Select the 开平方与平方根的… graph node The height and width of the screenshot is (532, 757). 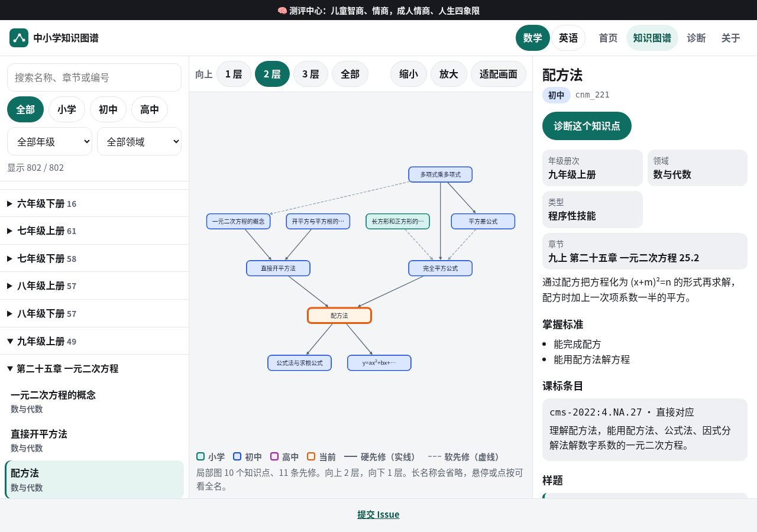(x=318, y=222)
